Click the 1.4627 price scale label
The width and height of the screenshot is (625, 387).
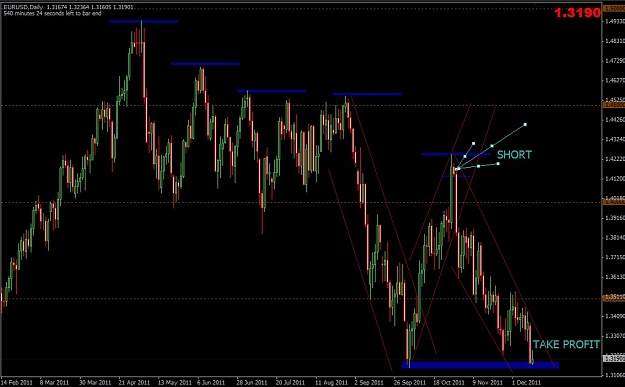(x=615, y=81)
